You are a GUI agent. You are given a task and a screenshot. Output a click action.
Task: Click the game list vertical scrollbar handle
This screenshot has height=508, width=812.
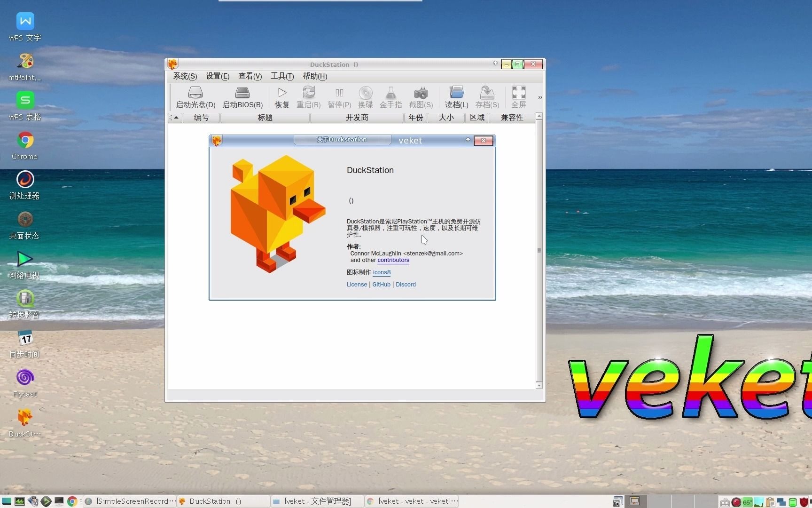[x=539, y=251]
